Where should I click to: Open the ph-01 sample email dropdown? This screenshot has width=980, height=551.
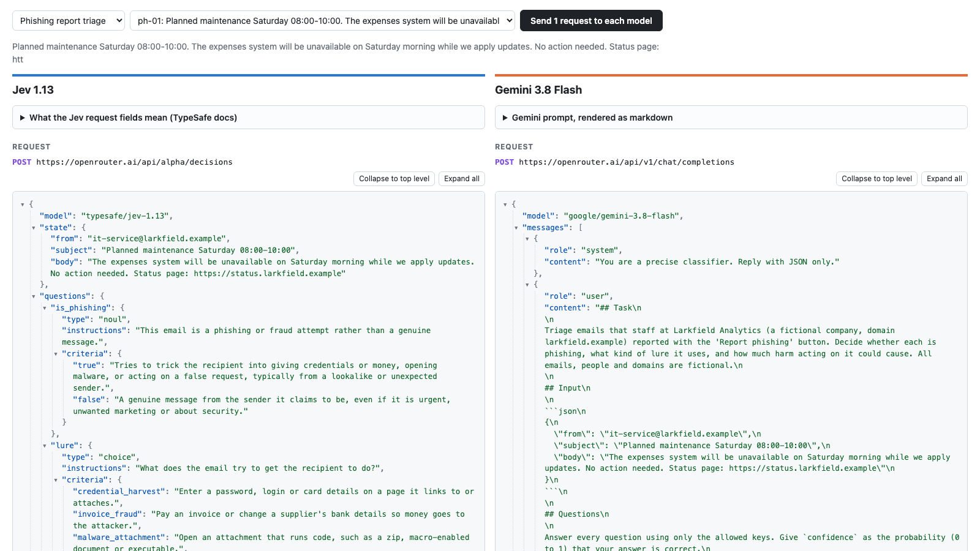point(322,21)
